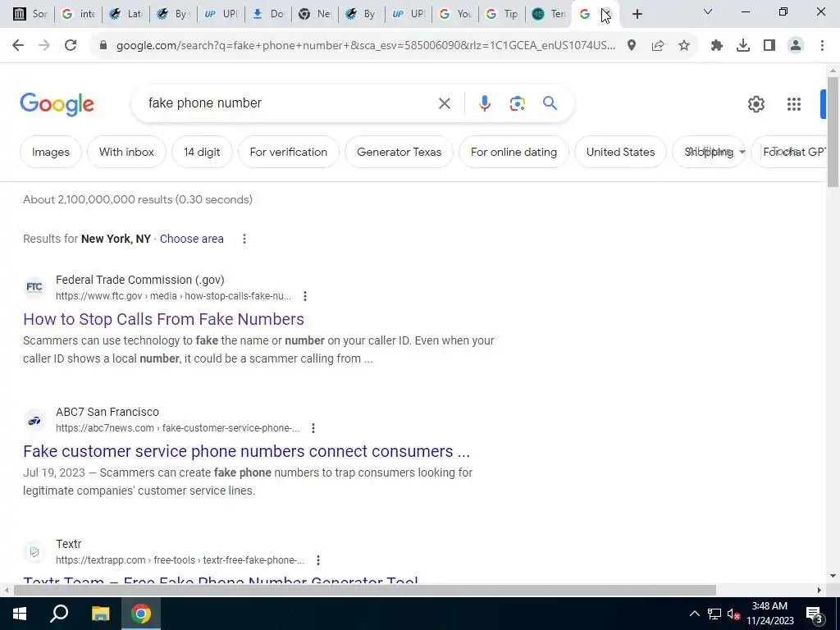840x630 pixels.
Task: Select the '14 digit' chip
Action: [202, 152]
